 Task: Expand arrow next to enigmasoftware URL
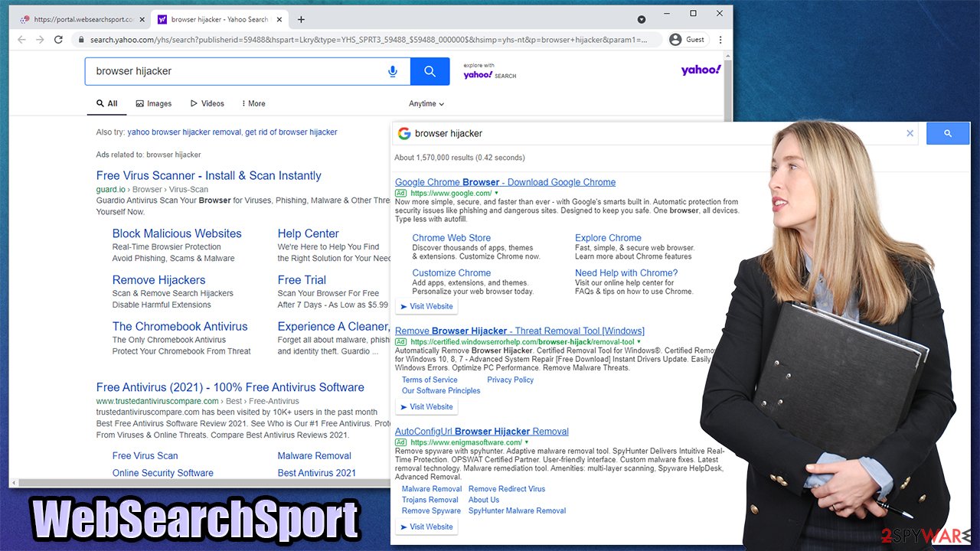pos(526,442)
